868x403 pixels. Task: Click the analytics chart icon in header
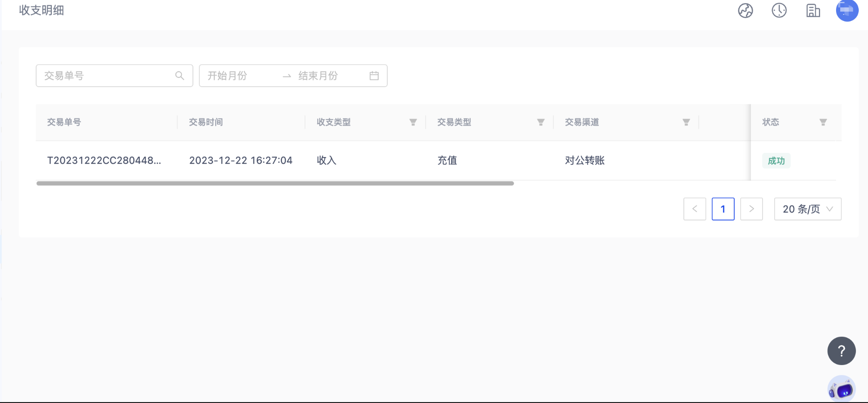(x=745, y=11)
